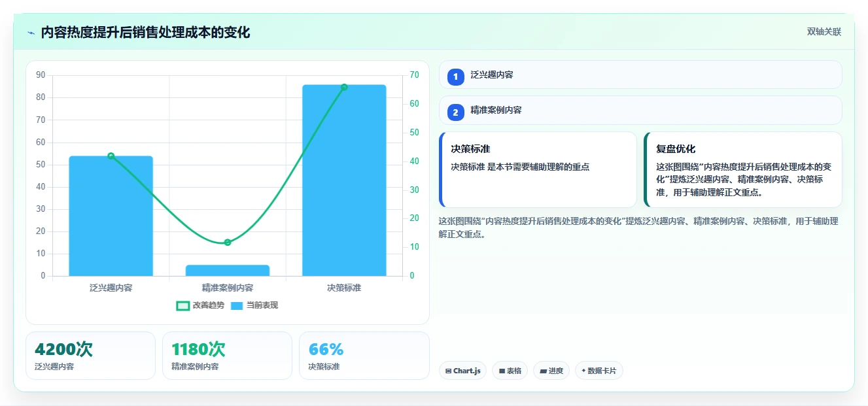The height and width of the screenshot is (406, 868).
Task: Select the 进度 tag
Action: tap(551, 371)
